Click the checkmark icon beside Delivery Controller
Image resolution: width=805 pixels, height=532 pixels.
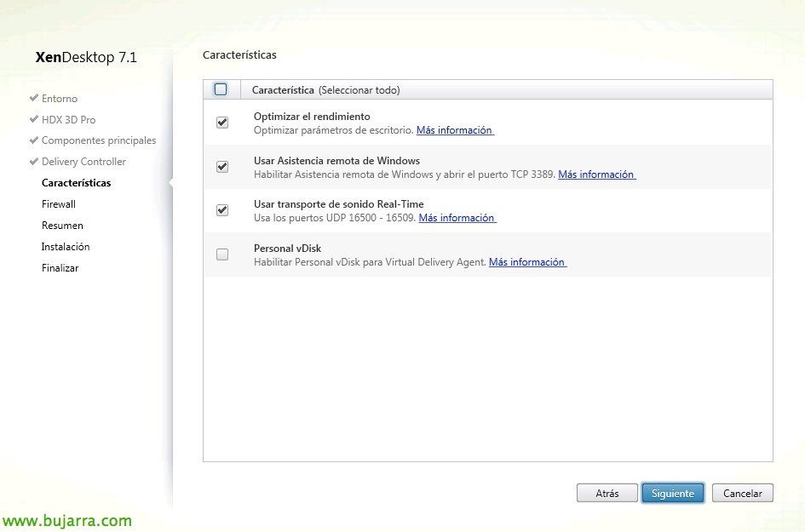point(34,161)
